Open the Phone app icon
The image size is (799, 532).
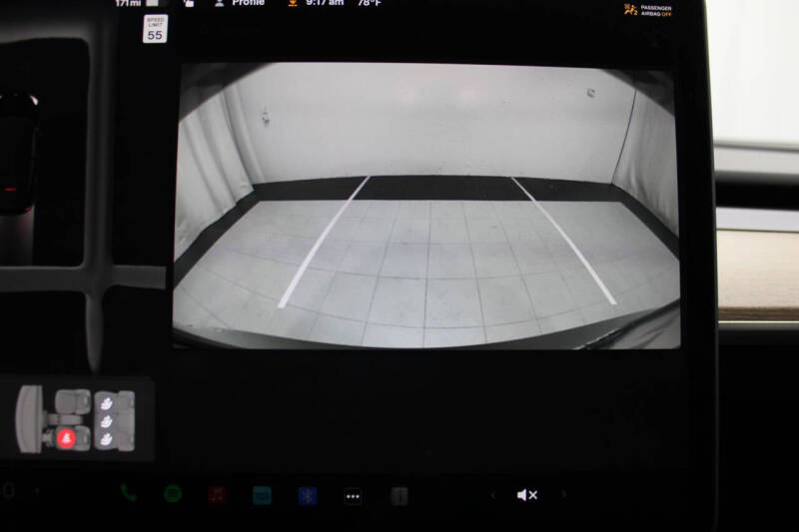(128, 492)
